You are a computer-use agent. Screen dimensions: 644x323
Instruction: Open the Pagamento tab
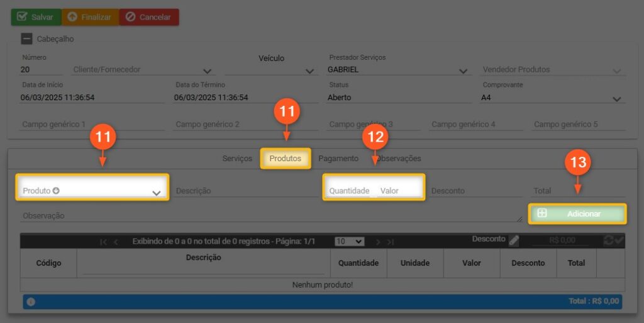click(x=338, y=159)
